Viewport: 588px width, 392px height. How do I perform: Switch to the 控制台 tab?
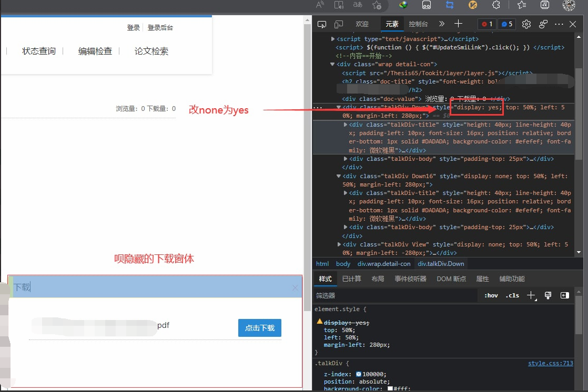(418, 24)
